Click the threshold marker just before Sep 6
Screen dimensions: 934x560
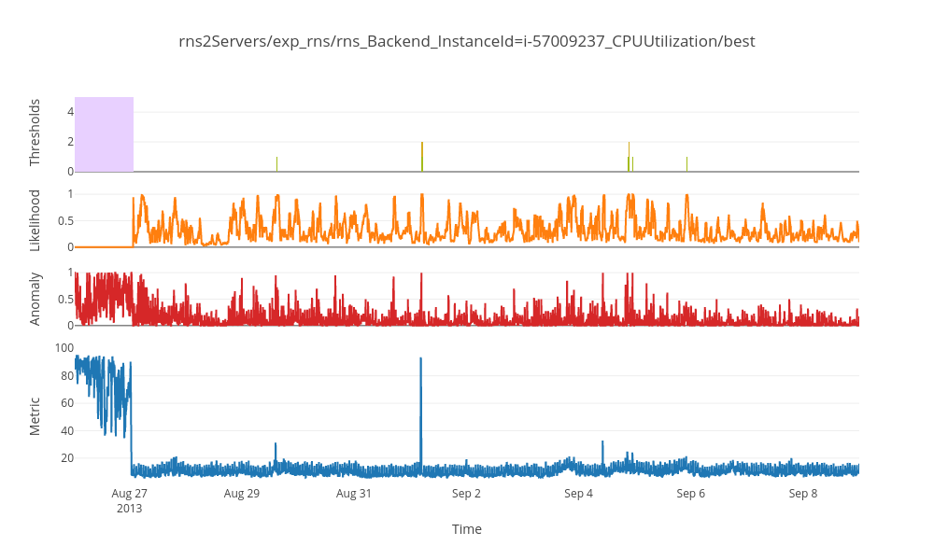click(686, 164)
